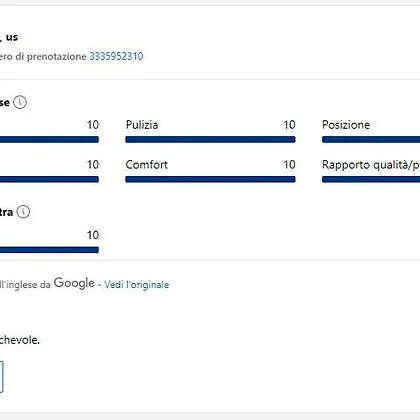Click the partially visible outlined button below review
The height and width of the screenshot is (420, 420).
pyautogui.click(x=1, y=377)
